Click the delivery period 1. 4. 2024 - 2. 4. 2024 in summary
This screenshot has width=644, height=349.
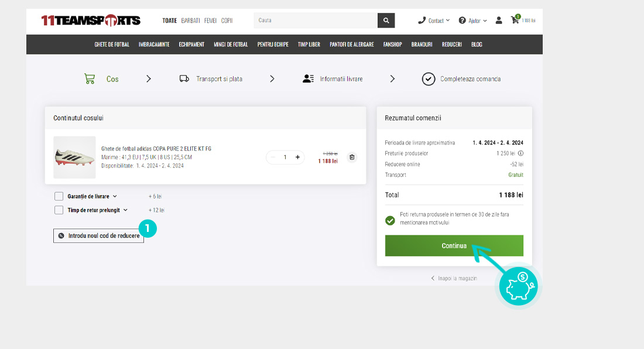498,143
